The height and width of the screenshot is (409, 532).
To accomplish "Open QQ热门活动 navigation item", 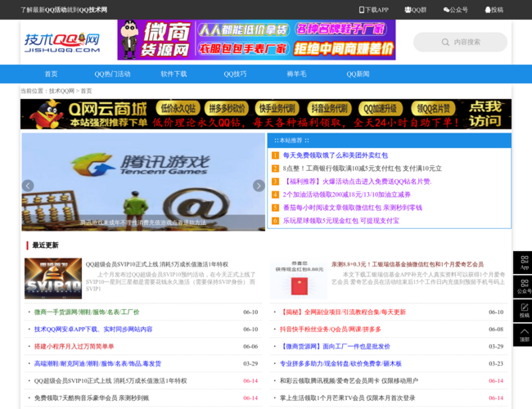I will 112,74.
